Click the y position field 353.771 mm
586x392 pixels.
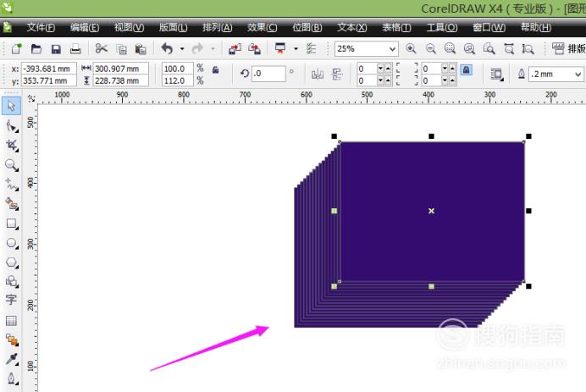[48, 80]
